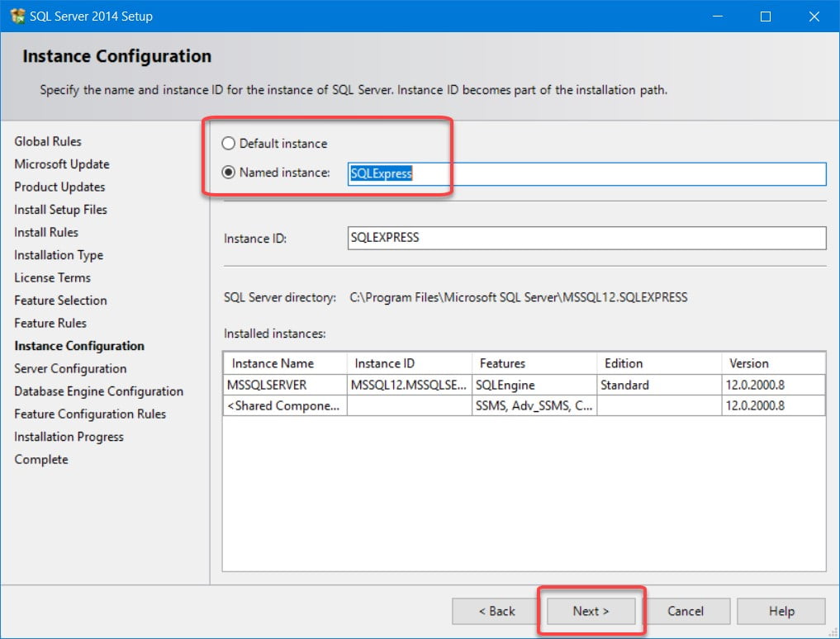The width and height of the screenshot is (840, 639).
Task: Click the Features column header
Action: [x=534, y=363]
